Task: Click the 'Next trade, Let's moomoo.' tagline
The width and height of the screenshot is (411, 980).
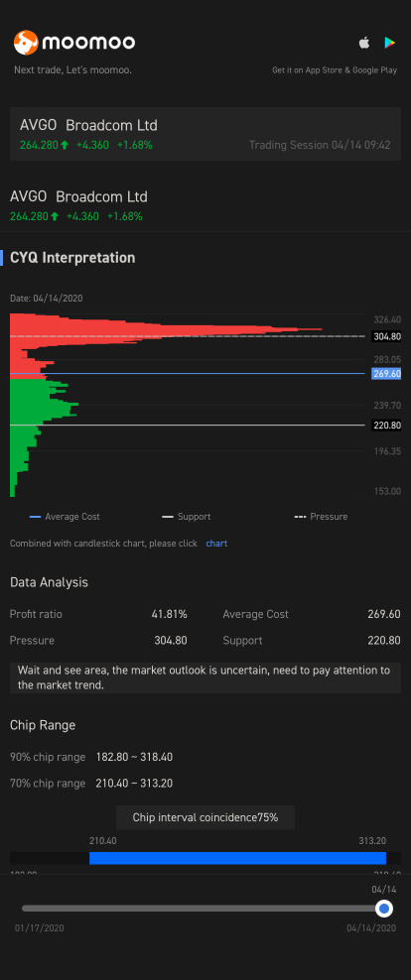Action: (x=72, y=70)
